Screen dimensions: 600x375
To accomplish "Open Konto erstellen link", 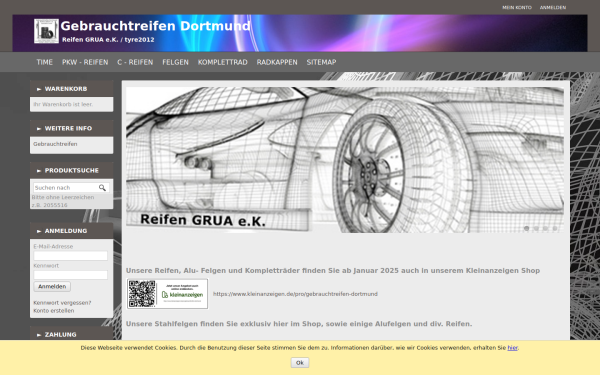I will [x=54, y=311].
